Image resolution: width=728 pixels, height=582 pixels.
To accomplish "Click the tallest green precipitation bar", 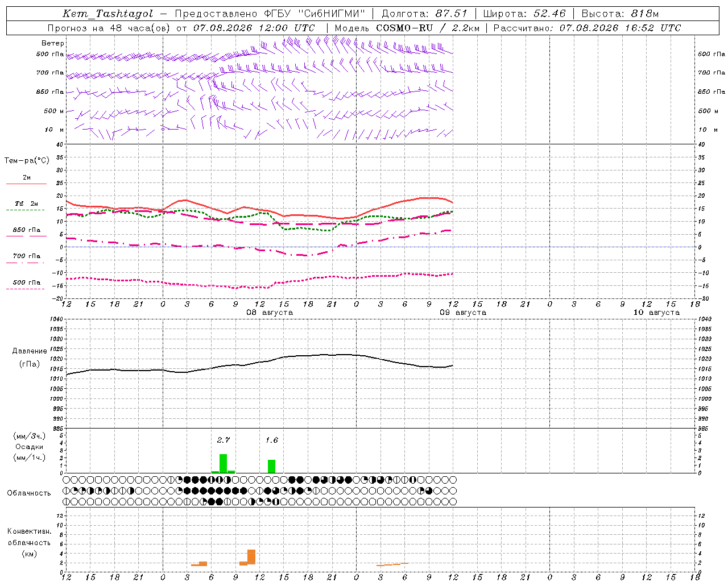I will 224,463.
